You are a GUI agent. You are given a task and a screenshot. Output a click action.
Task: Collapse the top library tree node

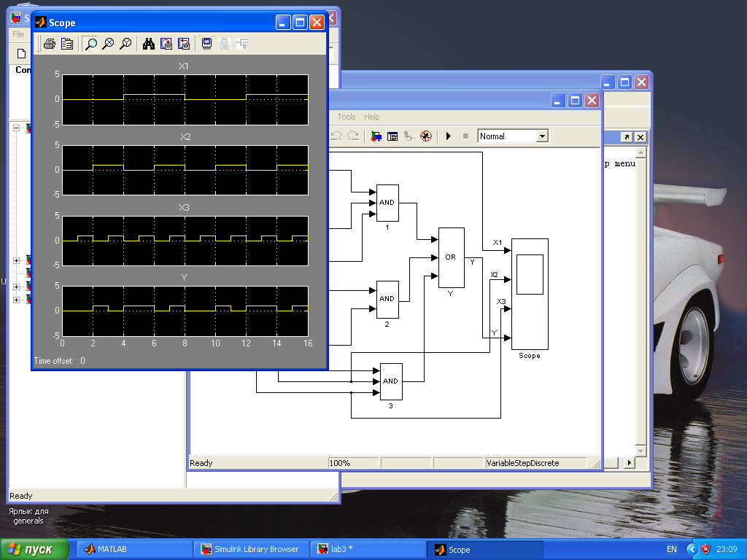pos(16,128)
